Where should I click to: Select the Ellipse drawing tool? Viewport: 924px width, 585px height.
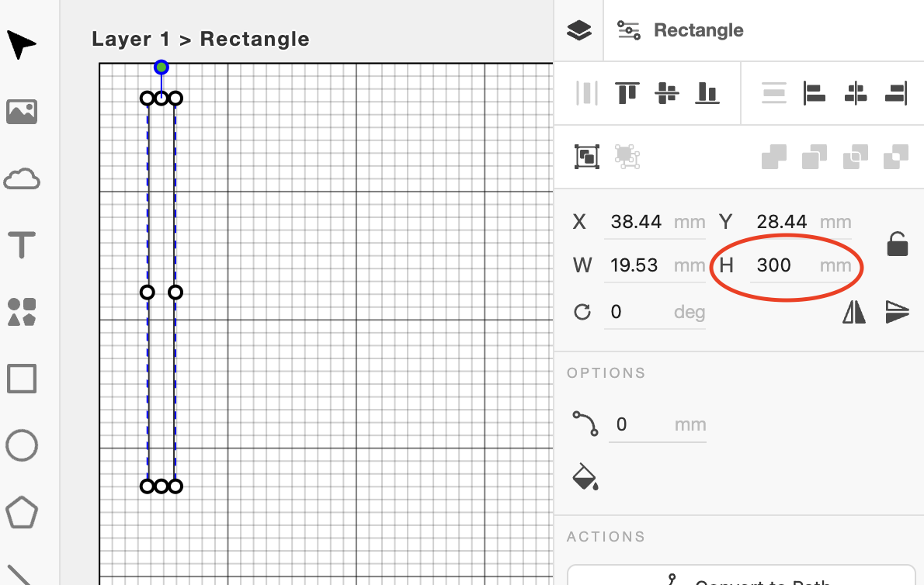tap(22, 446)
